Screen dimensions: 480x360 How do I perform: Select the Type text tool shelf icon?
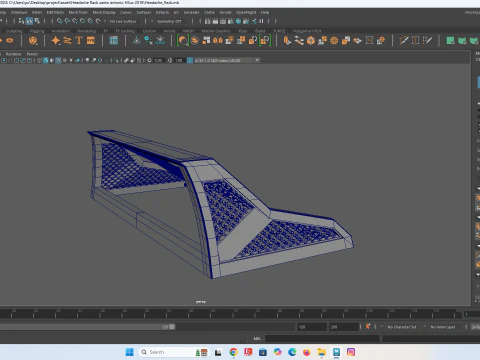tap(79, 41)
